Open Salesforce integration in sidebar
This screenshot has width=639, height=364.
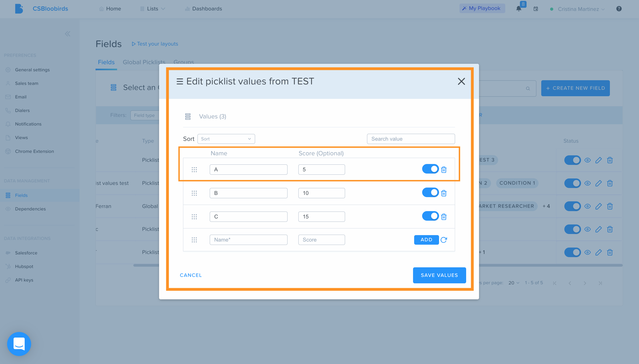coord(26,253)
